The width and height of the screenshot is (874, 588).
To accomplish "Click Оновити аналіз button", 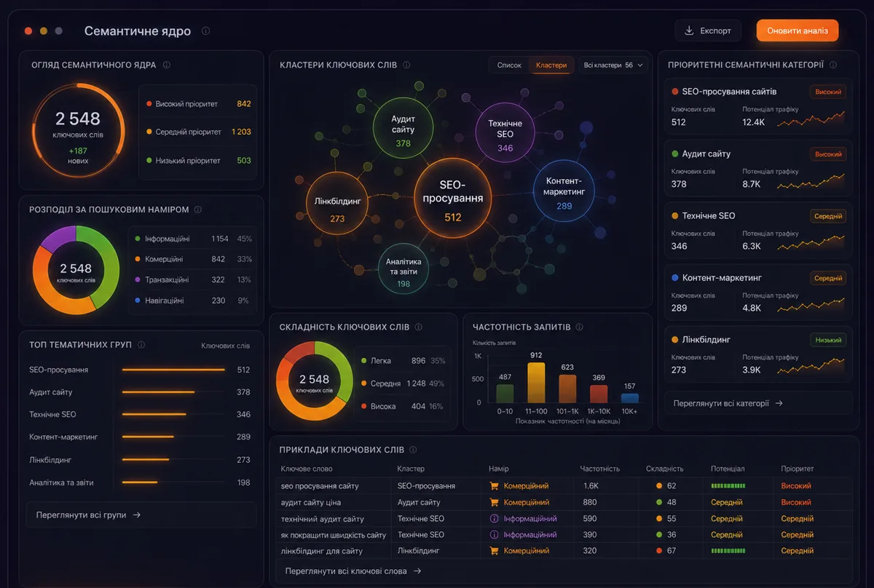I will pyautogui.click(x=798, y=31).
